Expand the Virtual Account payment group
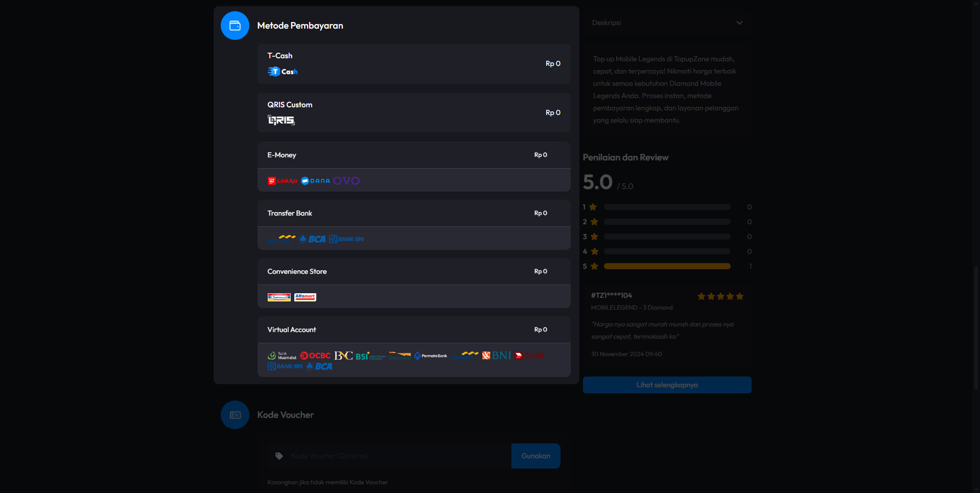Viewport: 980px width, 493px height. coord(414,330)
